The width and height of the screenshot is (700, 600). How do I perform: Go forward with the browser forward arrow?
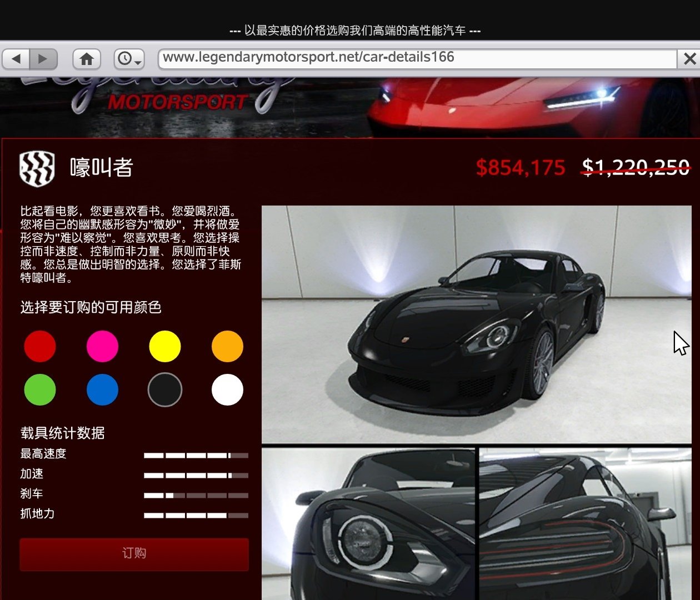click(43, 58)
